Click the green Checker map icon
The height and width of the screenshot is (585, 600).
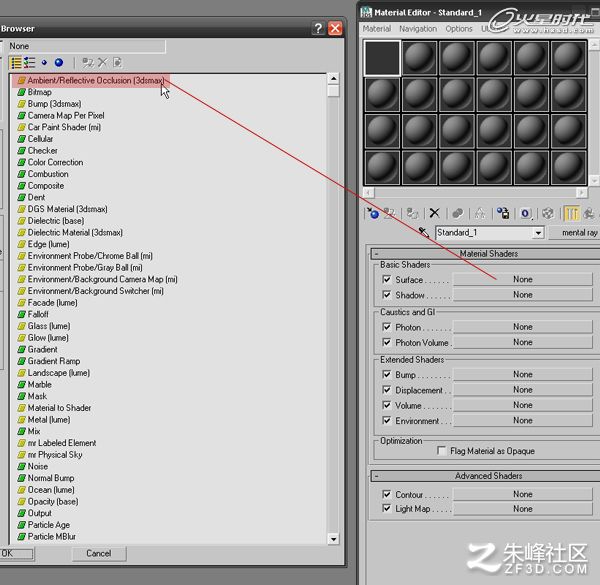coord(22,151)
